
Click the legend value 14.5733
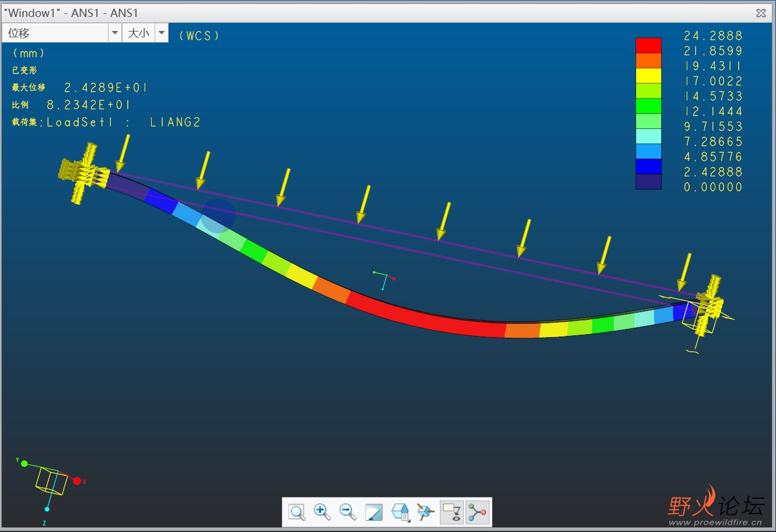click(x=713, y=96)
